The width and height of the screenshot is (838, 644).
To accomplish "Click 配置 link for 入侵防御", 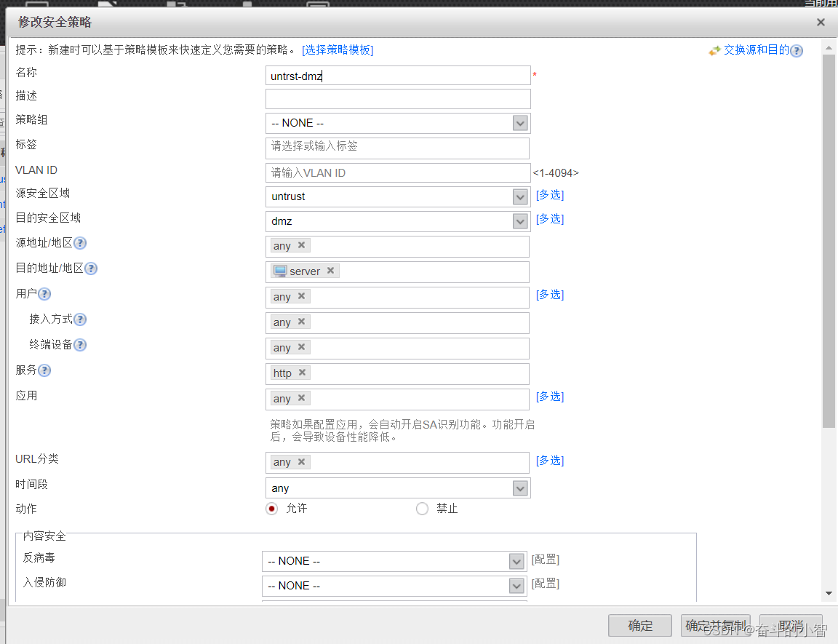I will 545,584.
